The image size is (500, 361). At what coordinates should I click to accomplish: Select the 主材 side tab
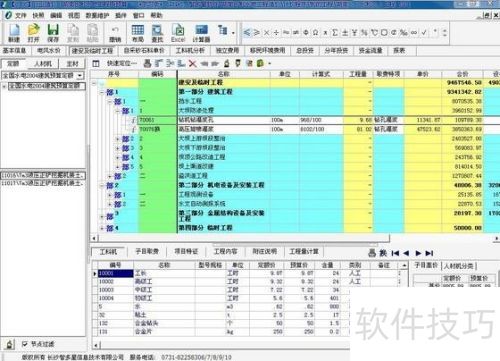(x=73, y=64)
